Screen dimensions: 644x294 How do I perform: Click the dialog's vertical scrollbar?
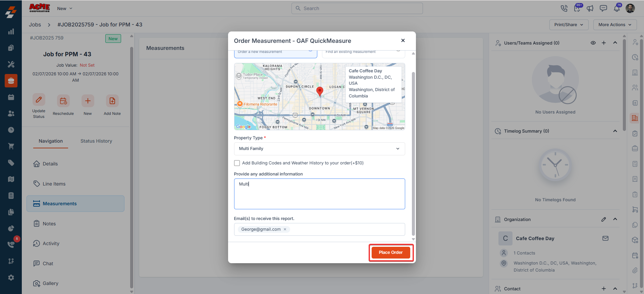coord(413,154)
